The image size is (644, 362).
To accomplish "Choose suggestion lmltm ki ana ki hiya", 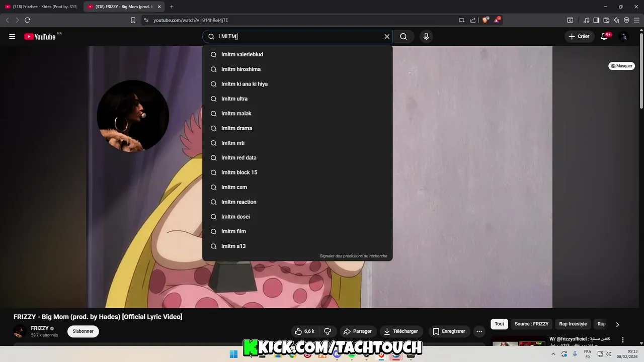I will point(297,84).
